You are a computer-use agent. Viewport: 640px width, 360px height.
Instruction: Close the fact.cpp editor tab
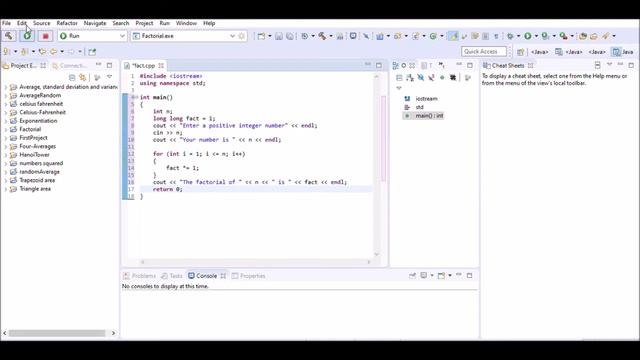(161, 65)
